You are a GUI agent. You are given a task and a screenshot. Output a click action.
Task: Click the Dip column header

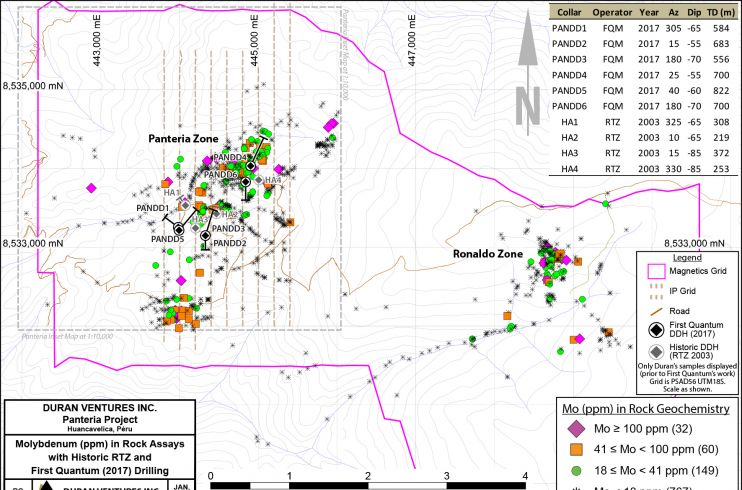pos(694,13)
